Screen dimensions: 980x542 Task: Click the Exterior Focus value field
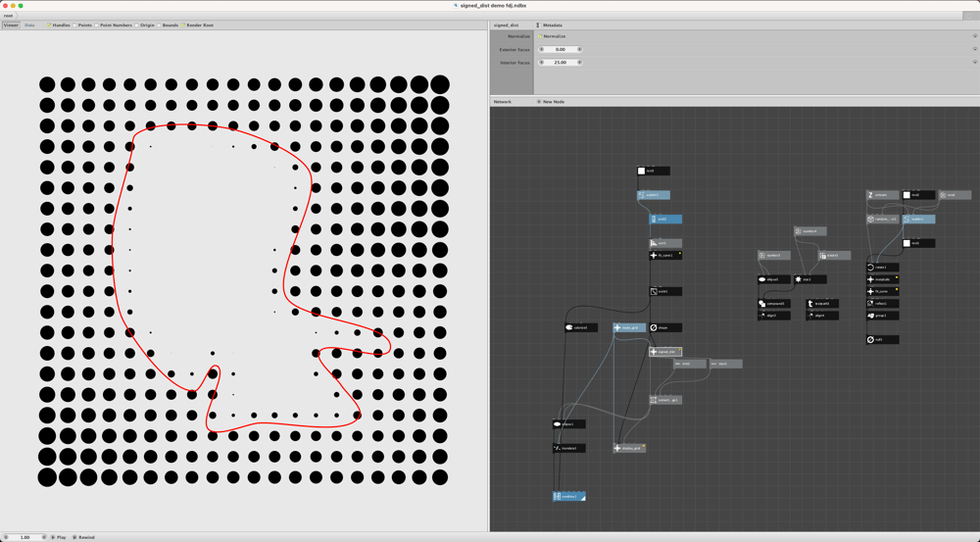coord(561,49)
